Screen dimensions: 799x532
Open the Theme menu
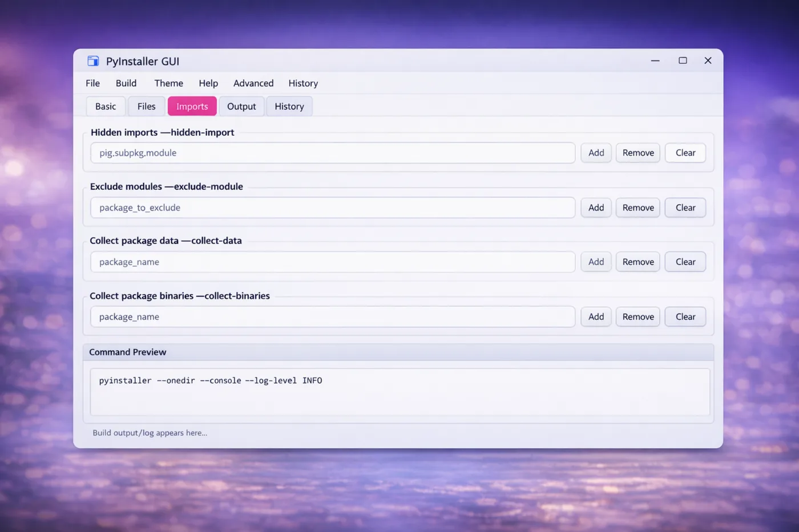(168, 83)
